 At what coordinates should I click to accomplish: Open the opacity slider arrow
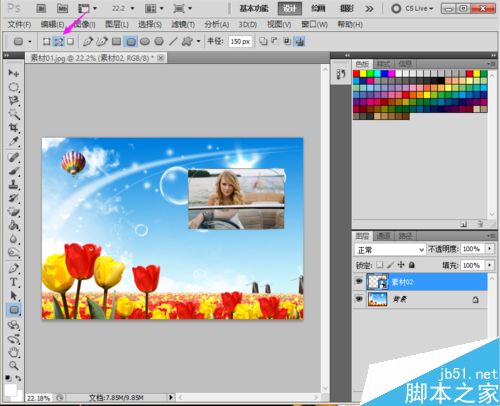(x=489, y=249)
